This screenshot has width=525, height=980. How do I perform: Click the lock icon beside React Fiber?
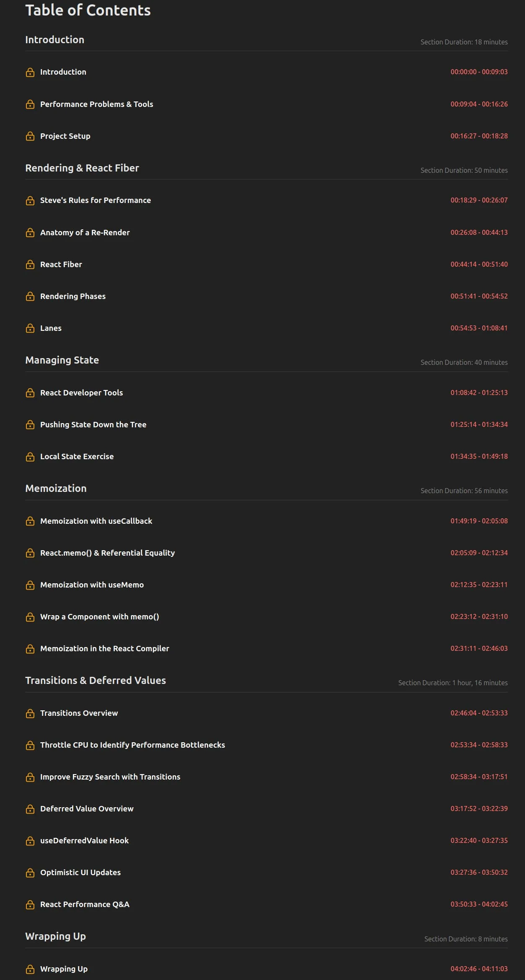30,265
